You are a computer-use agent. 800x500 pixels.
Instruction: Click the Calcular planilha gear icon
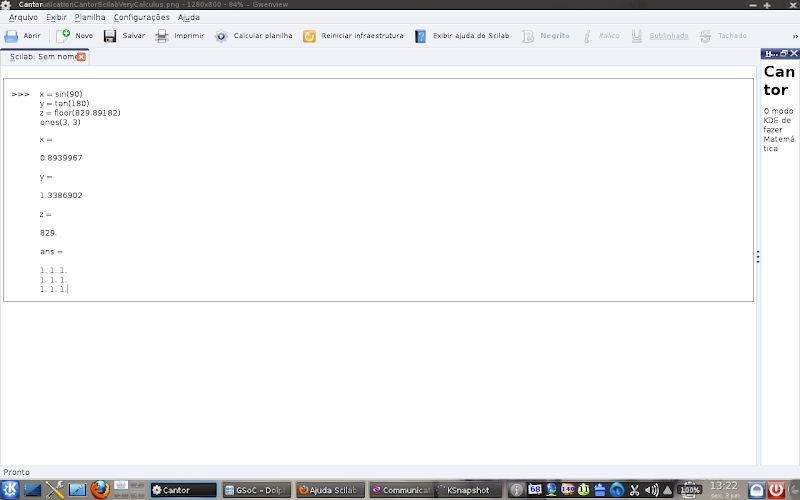point(221,36)
